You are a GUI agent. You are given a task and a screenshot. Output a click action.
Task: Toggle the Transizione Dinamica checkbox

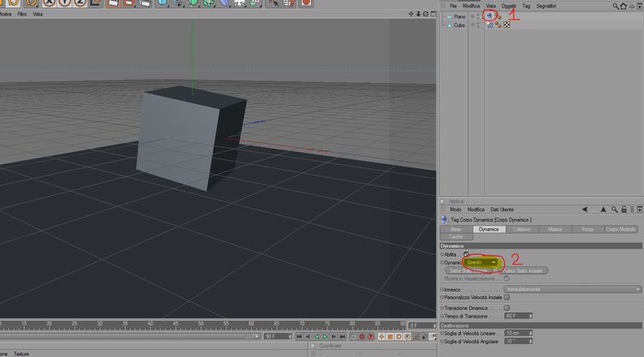[507, 307]
